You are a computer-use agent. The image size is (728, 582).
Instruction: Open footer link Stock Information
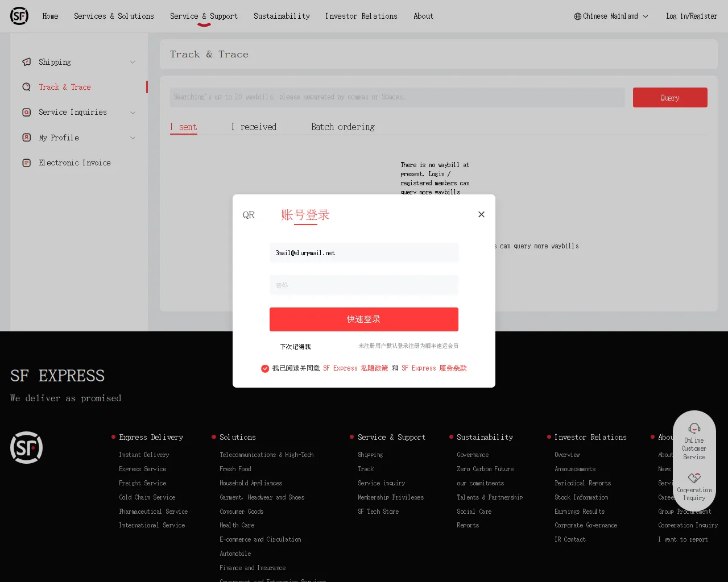tap(581, 497)
